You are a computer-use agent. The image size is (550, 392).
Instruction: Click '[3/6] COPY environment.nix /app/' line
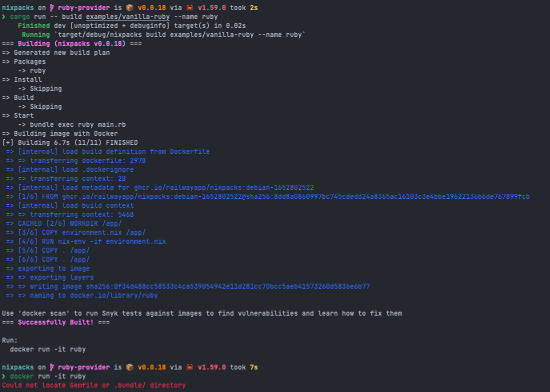pos(76,233)
